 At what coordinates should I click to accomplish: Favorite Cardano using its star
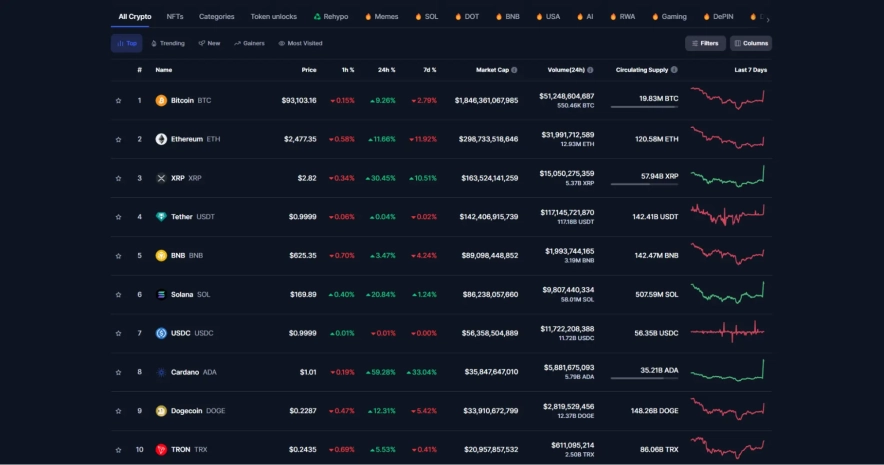pos(118,372)
